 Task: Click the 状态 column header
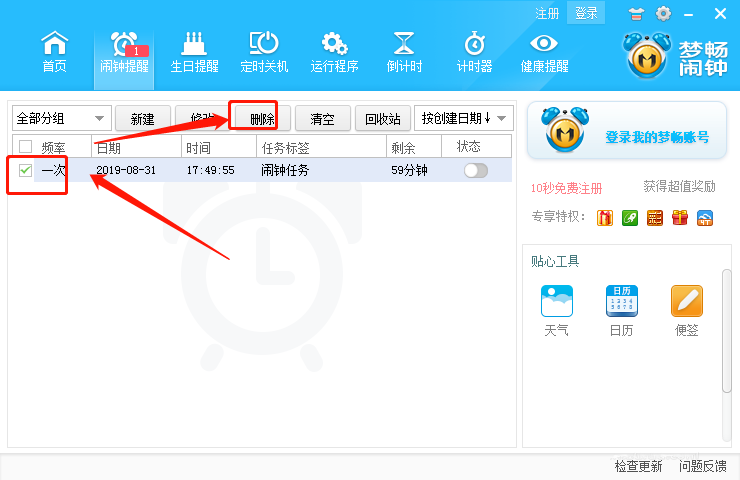pyautogui.click(x=476, y=147)
